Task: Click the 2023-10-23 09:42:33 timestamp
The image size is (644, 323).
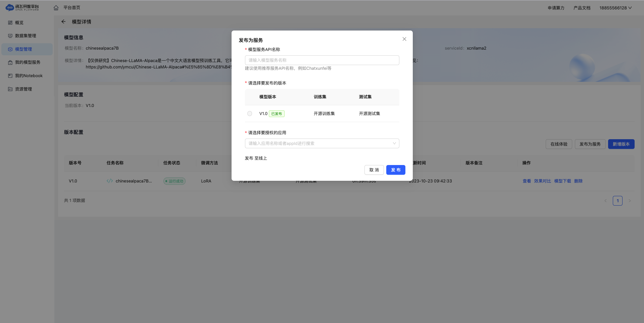Action: [x=430, y=181]
